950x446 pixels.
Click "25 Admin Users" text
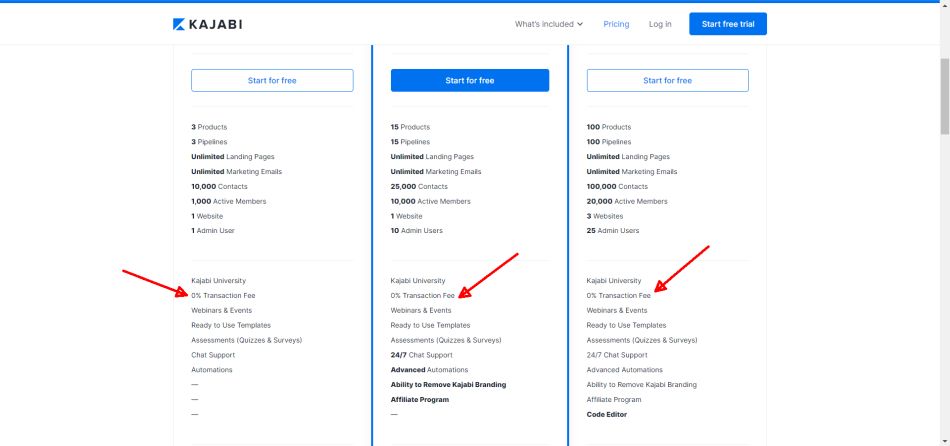pos(613,231)
